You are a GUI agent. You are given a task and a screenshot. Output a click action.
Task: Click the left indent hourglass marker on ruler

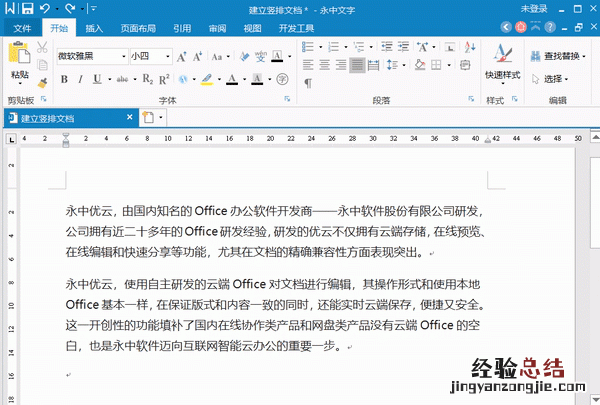[66, 140]
